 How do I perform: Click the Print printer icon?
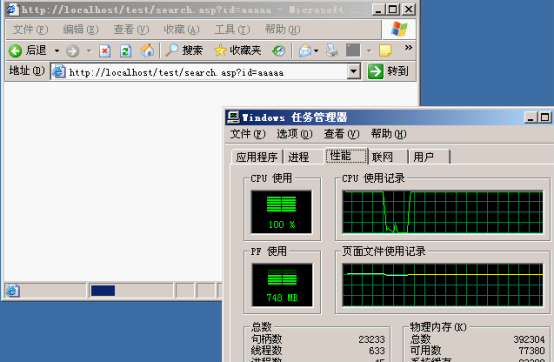pos(332,50)
